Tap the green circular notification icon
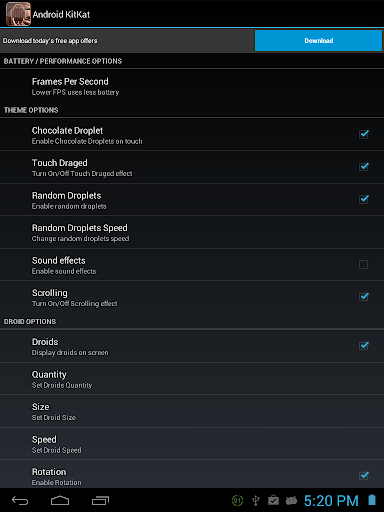384x512 pixels. [237, 500]
